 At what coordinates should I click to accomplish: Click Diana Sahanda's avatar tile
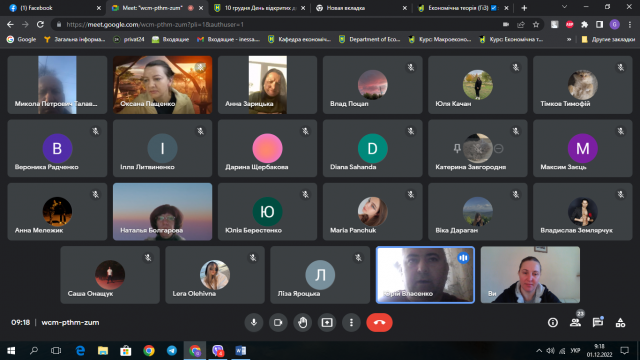(372, 148)
